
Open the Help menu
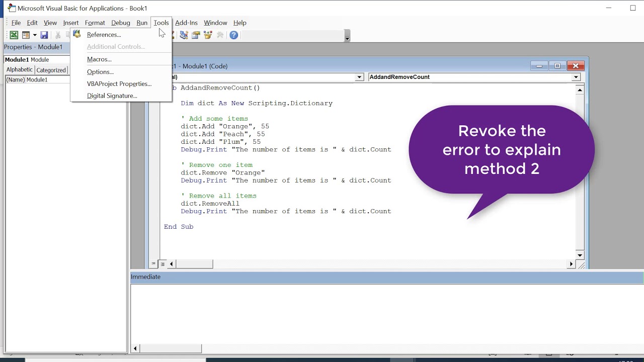click(240, 23)
